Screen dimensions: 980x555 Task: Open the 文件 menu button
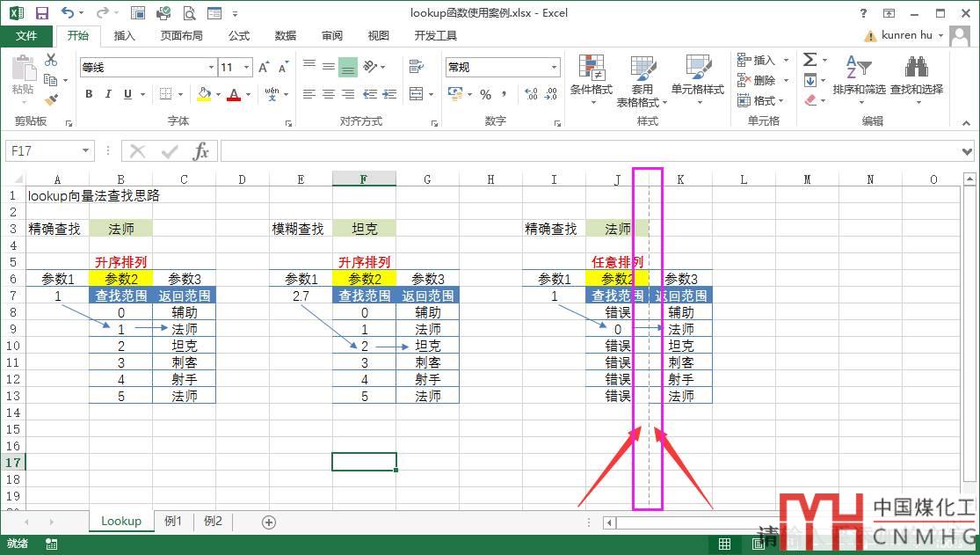coord(26,36)
